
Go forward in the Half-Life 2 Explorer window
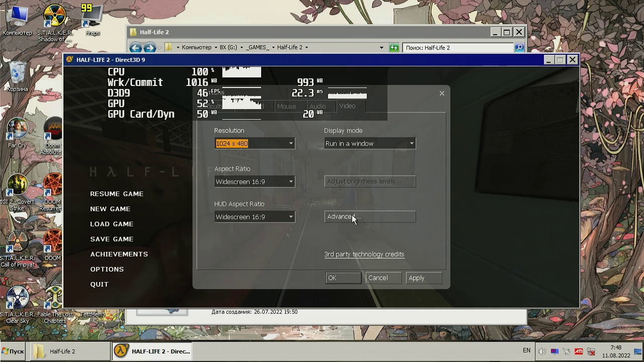point(149,47)
